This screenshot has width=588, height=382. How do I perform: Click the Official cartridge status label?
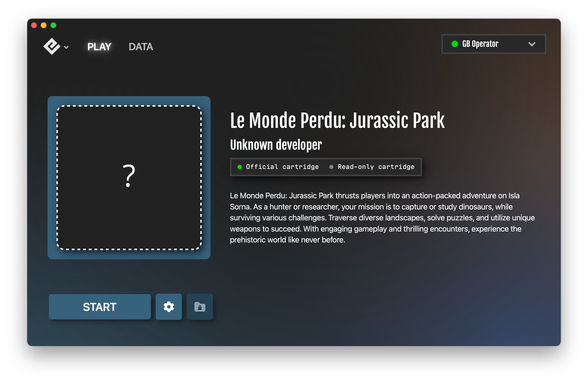click(x=282, y=167)
